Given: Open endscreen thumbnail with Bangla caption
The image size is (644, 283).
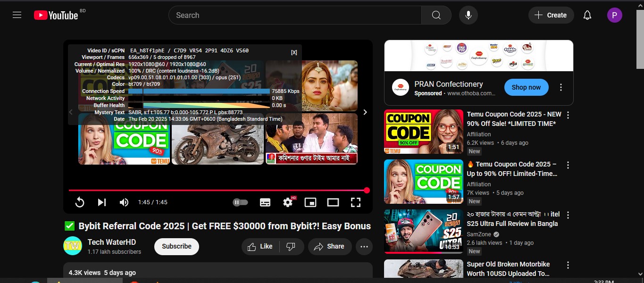Looking at the screenshot, I should pos(311,139).
